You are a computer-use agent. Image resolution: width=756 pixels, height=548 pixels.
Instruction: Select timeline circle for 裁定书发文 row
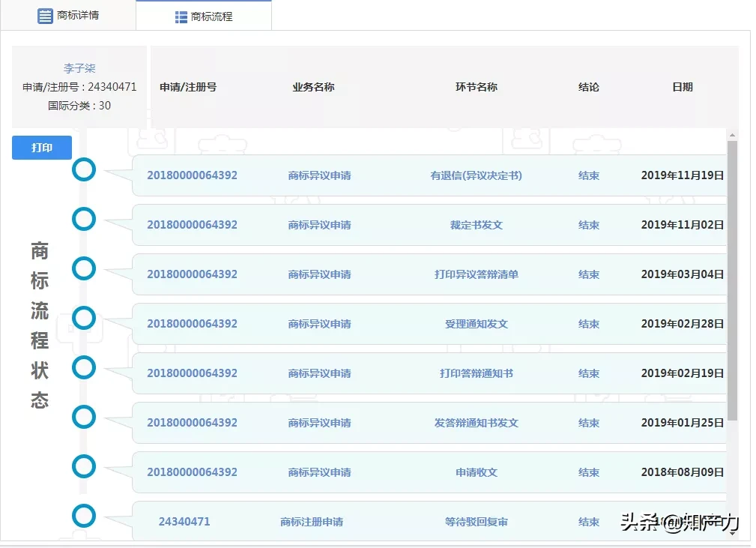tap(84, 219)
